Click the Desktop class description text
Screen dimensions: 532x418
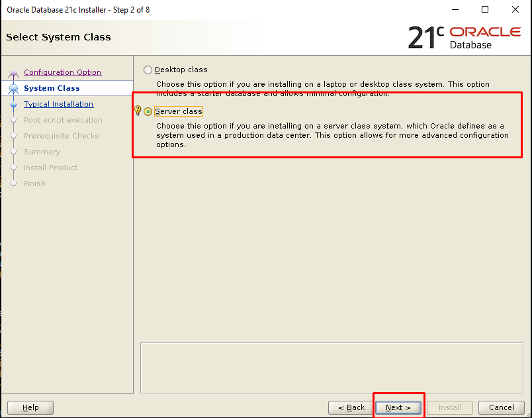323,89
